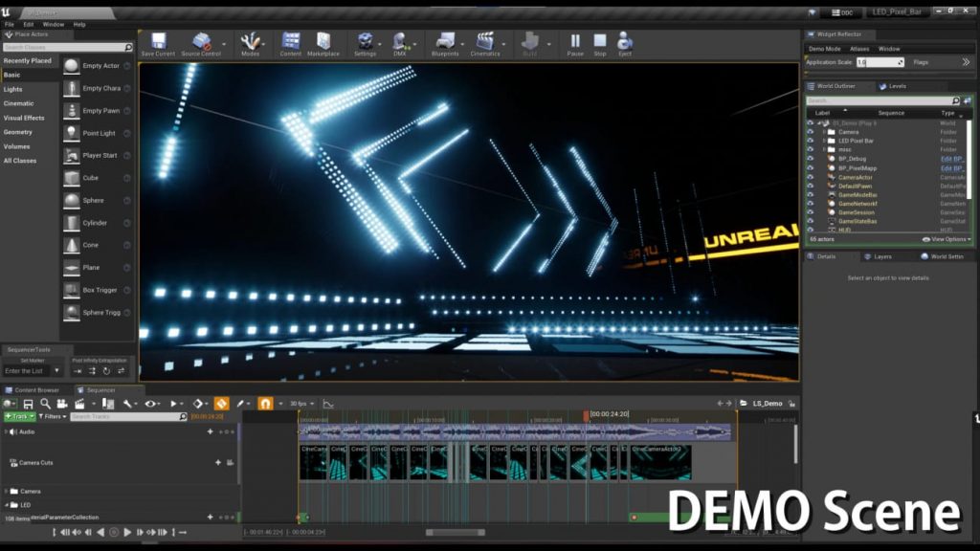Open the green Track add dropdown
980x551 pixels.
click(x=19, y=416)
